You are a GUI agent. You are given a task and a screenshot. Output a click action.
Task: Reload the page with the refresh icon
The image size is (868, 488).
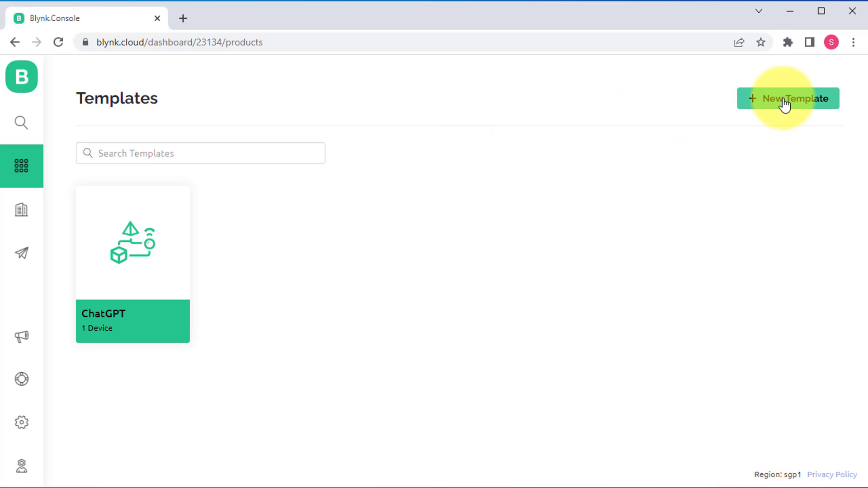point(58,42)
